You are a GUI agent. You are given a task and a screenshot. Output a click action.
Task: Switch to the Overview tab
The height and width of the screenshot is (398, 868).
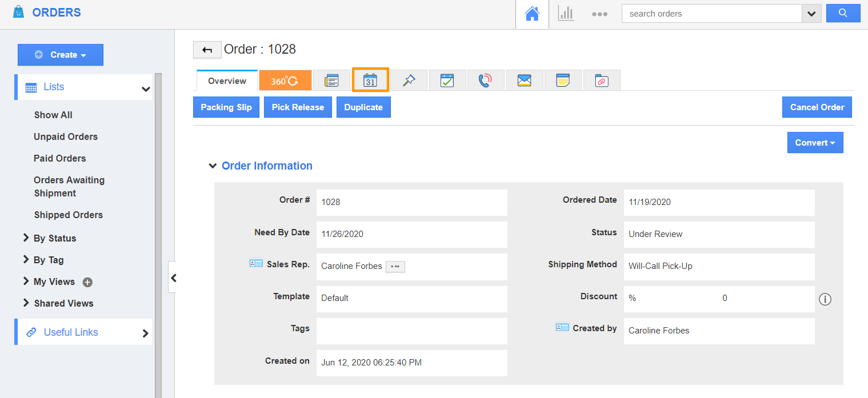coord(227,81)
